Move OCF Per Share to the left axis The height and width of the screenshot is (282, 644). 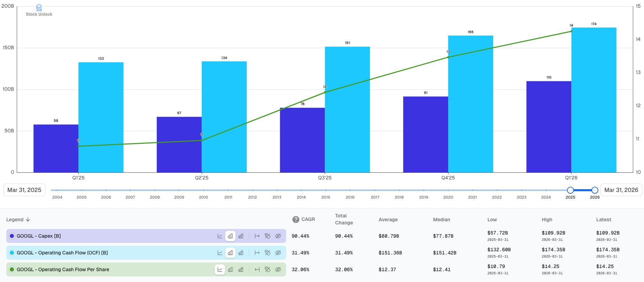point(257,269)
